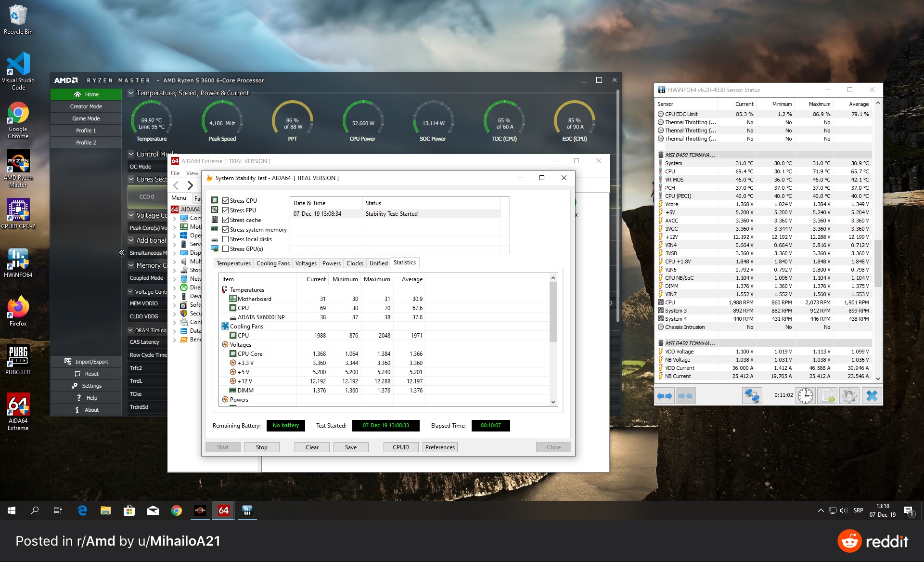Click taskbar clock showing 13:18
Image resolution: width=924 pixels, height=562 pixels.
click(x=883, y=510)
